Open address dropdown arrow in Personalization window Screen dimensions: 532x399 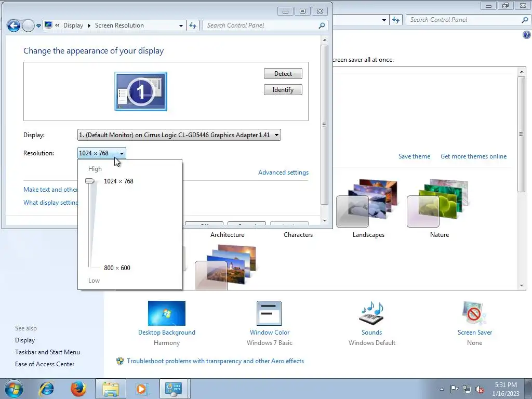point(384,20)
